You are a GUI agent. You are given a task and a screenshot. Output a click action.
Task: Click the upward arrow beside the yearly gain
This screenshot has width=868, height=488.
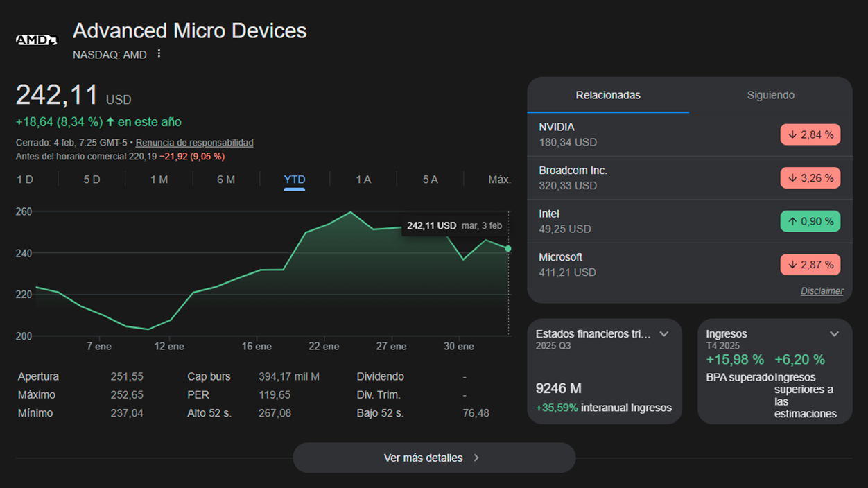(110, 121)
